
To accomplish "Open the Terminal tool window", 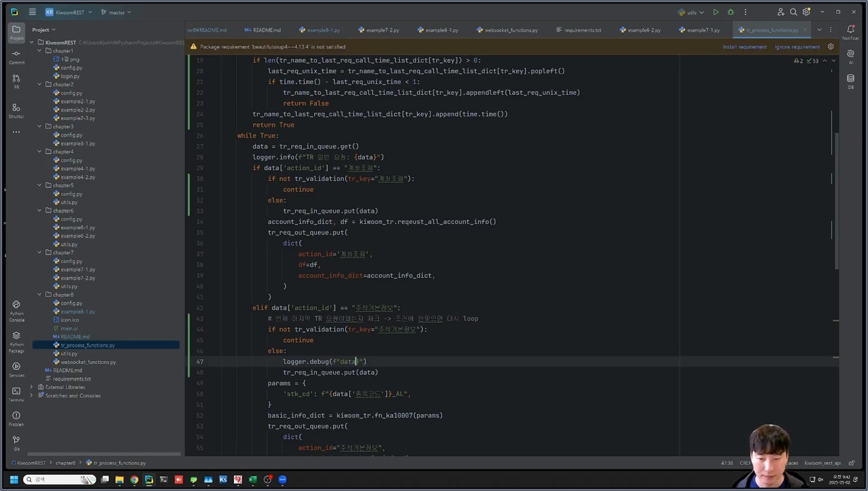I will click(x=16, y=394).
